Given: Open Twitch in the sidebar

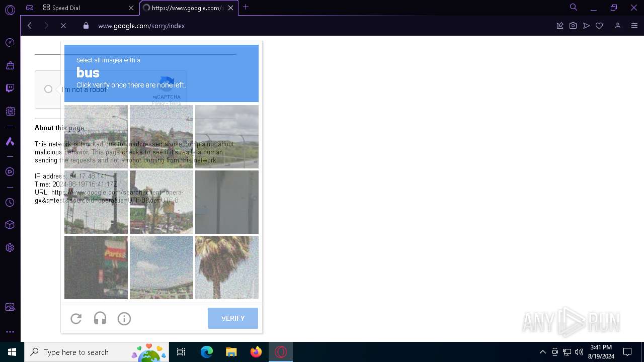Looking at the screenshot, I should tap(10, 88).
